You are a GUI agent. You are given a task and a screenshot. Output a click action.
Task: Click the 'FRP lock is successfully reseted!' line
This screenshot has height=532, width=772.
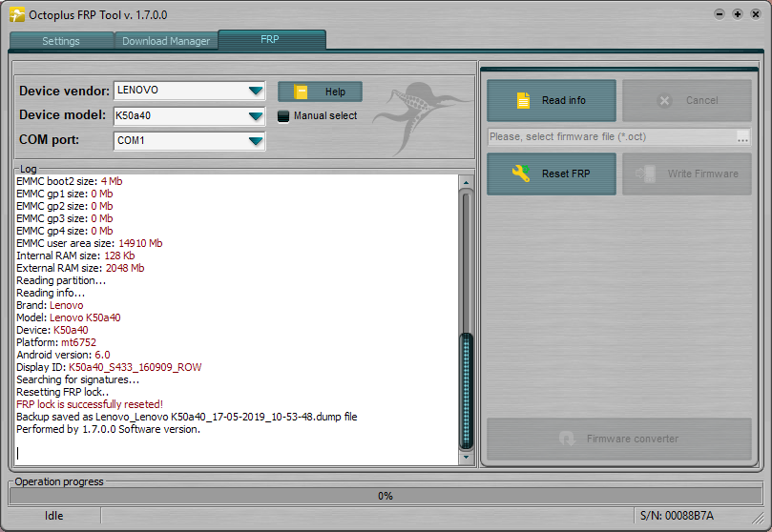click(x=90, y=404)
